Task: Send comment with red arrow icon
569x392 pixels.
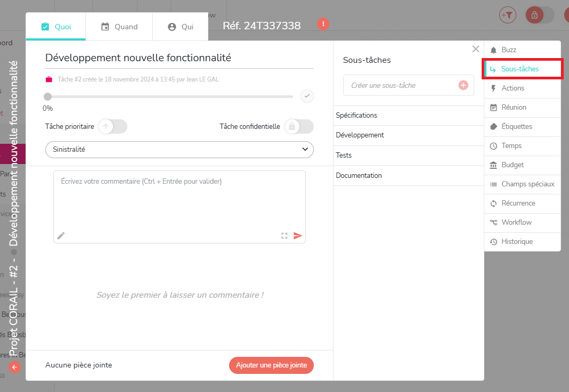Action: click(x=298, y=236)
